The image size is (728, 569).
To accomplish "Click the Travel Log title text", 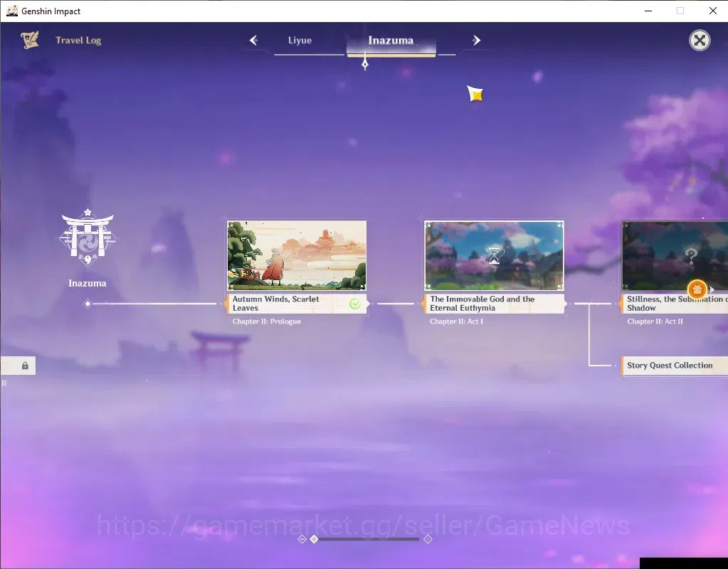I will [78, 41].
